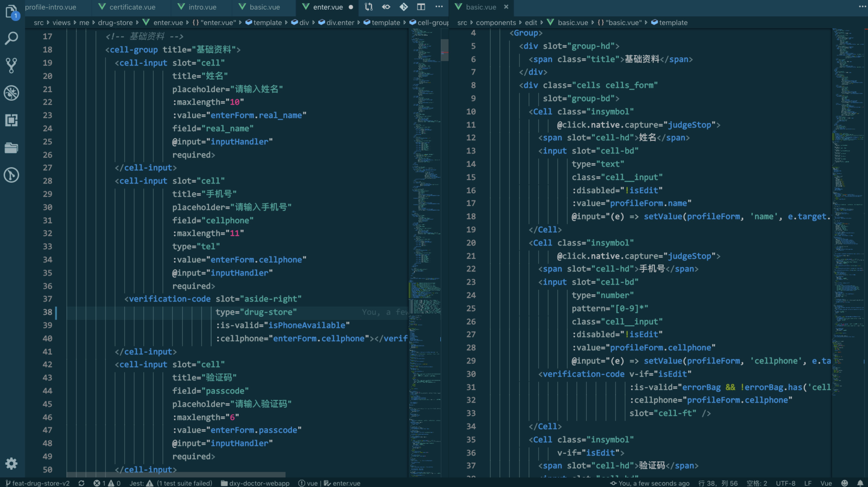Image resolution: width=868 pixels, height=487 pixels.
Task: Open the Search view
Action: 11,38
